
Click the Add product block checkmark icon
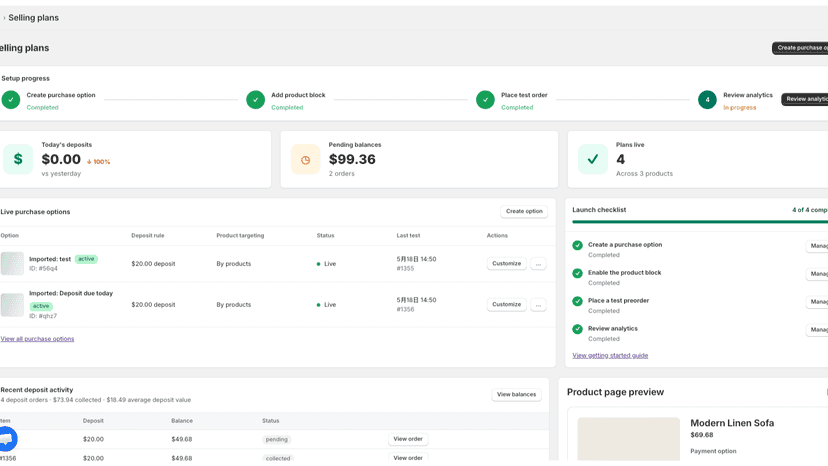(x=256, y=99)
